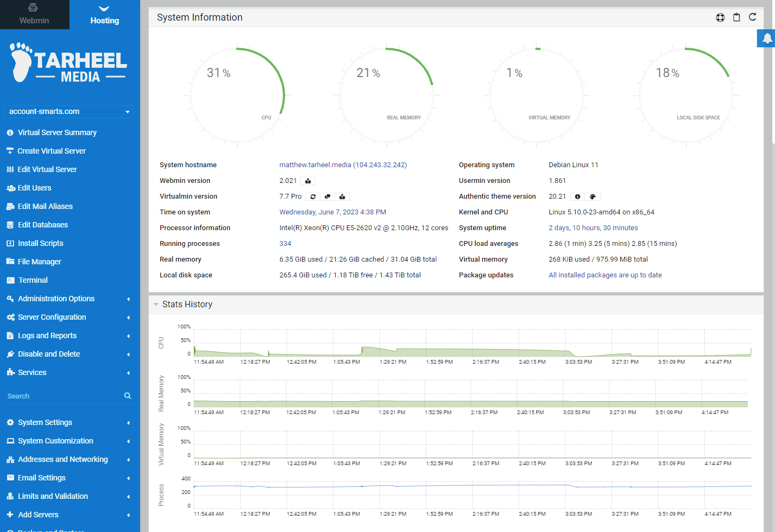Open the notifications bell

point(767,39)
